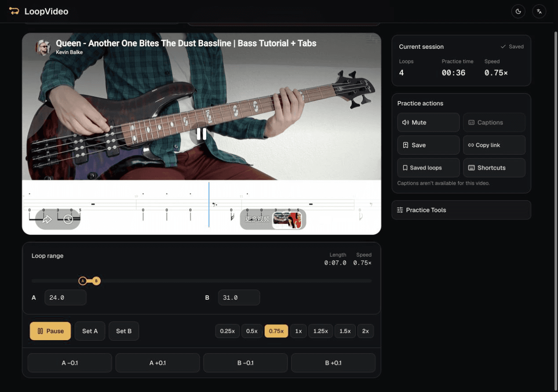Select 1x playback speed
Screen dimensions: 558x392
[x=298, y=331]
